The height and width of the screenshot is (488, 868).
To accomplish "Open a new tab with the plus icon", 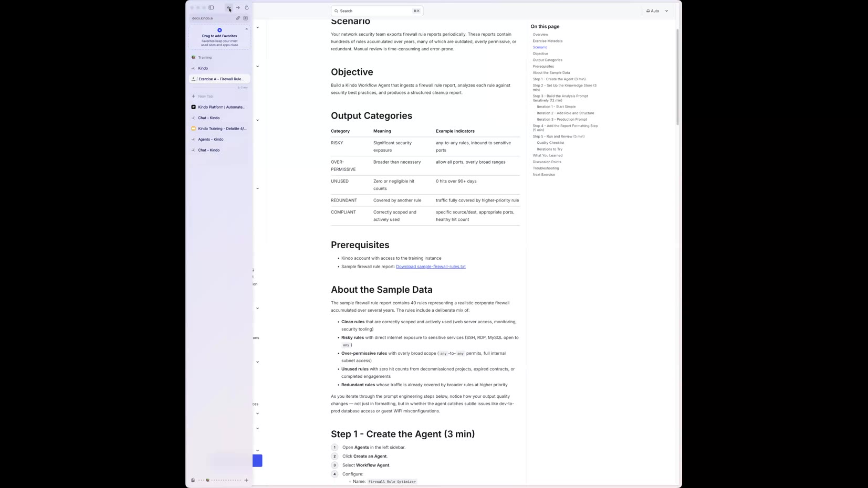I will coord(246,480).
